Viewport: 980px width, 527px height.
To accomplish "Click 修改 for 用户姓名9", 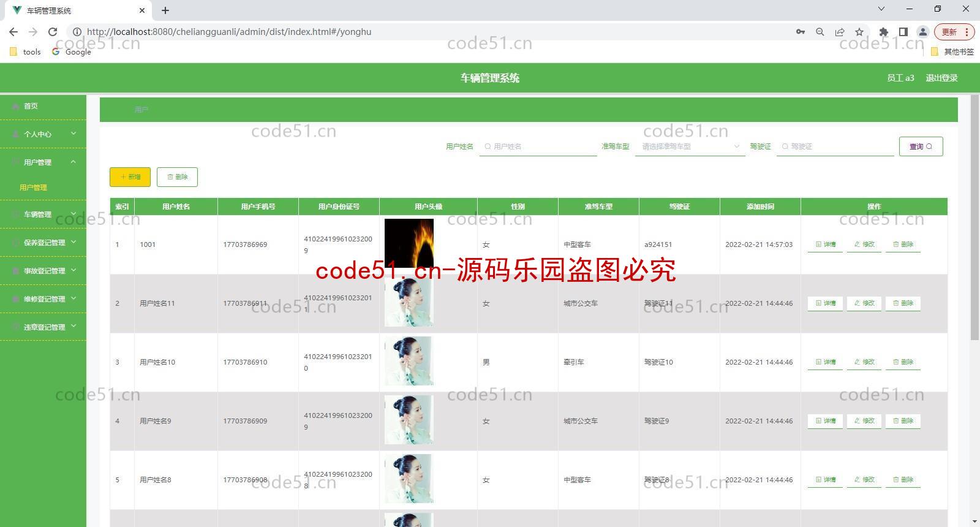I will click(x=864, y=421).
